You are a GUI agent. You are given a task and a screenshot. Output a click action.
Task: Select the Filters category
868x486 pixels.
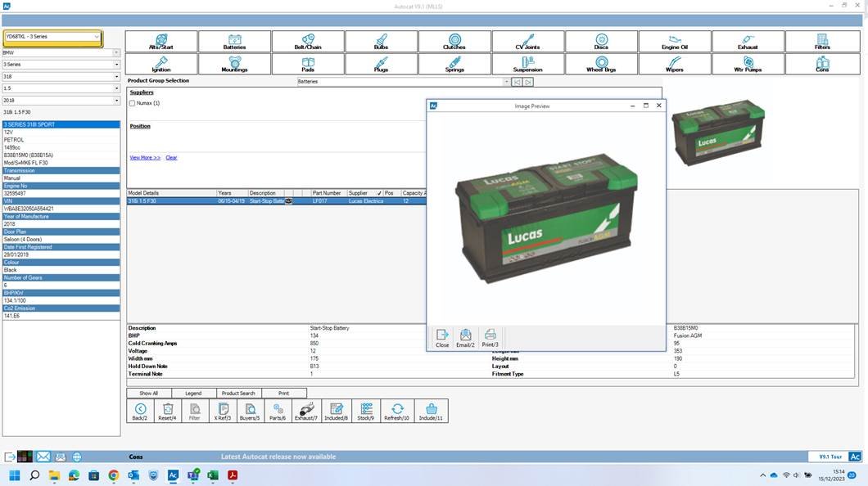tap(823, 42)
